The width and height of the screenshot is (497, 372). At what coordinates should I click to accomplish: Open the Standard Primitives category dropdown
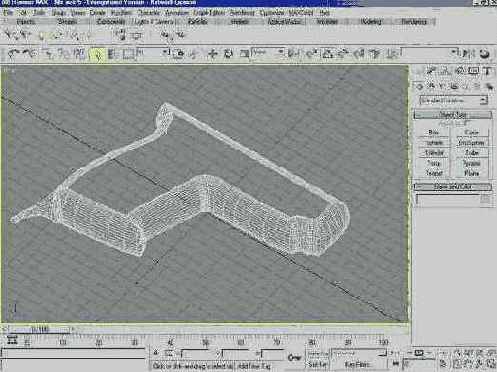454,100
